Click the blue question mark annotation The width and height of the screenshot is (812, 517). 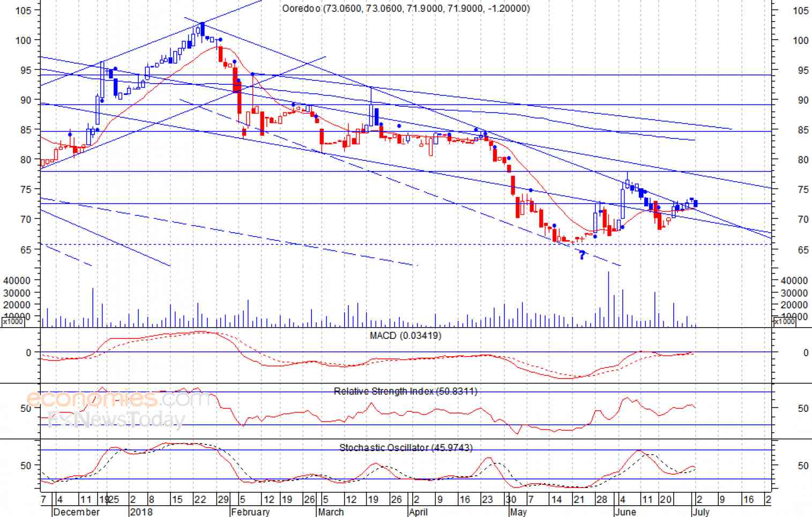tap(583, 255)
